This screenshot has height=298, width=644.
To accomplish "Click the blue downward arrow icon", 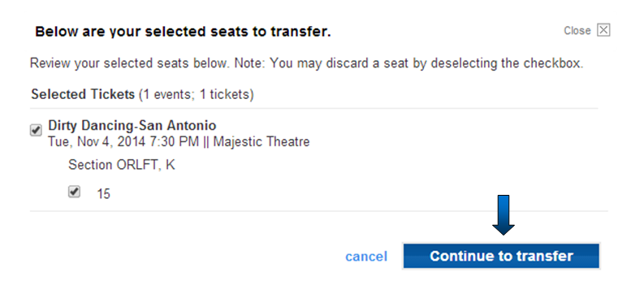I will [x=504, y=214].
